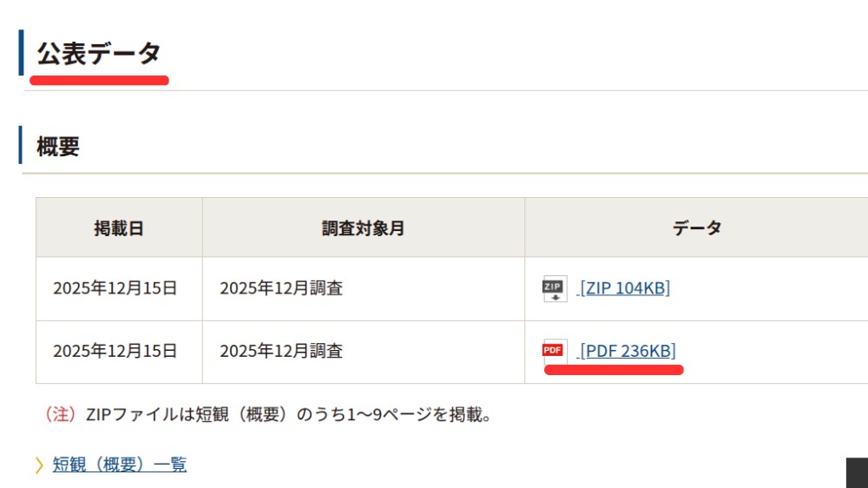Download the [ZIP 104KB] file link
The width and height of the screenshot is (868, 488).
[625, 288]
